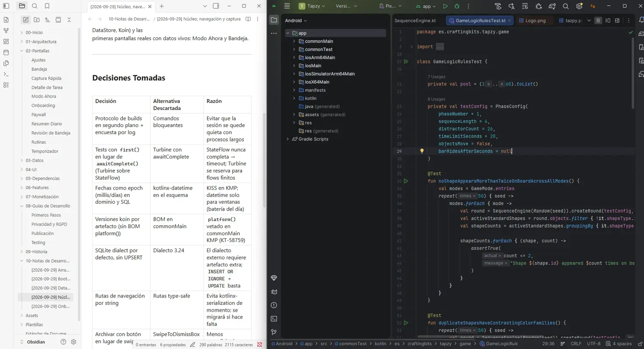Click the '10-Notas de Desarr...' breadcrumb in Obsidian
Screen dimensions: 644x349
coord(130,19)
